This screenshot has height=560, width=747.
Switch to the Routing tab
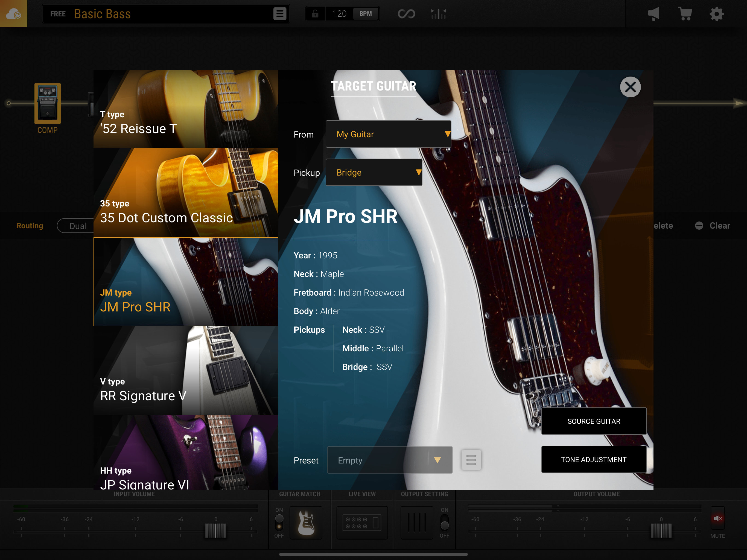click(x=29, y=226)
